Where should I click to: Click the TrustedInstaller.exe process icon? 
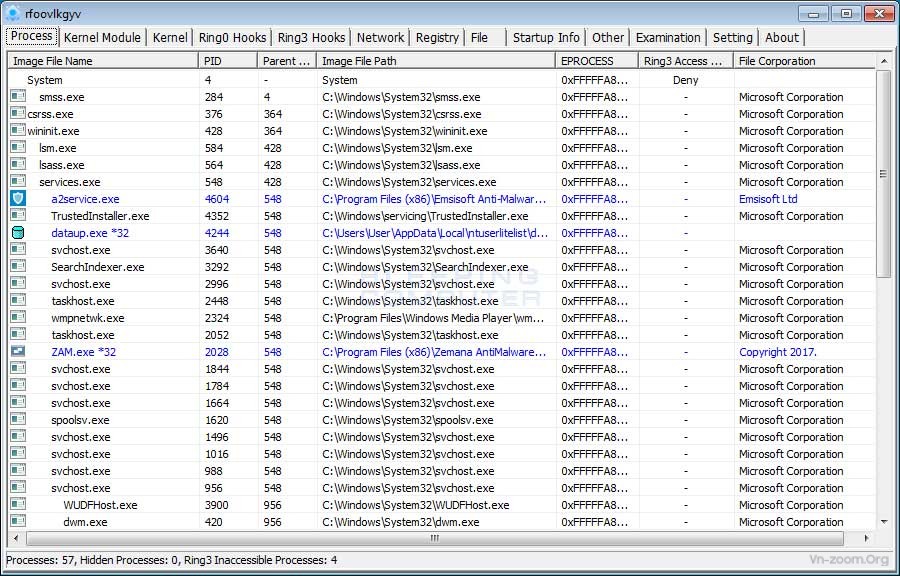click(17, 215)
